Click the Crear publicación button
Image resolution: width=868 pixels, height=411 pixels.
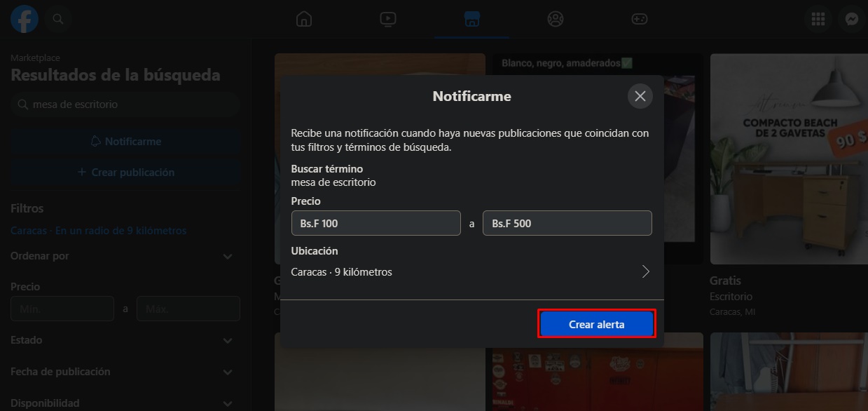[x=125, y=172]
